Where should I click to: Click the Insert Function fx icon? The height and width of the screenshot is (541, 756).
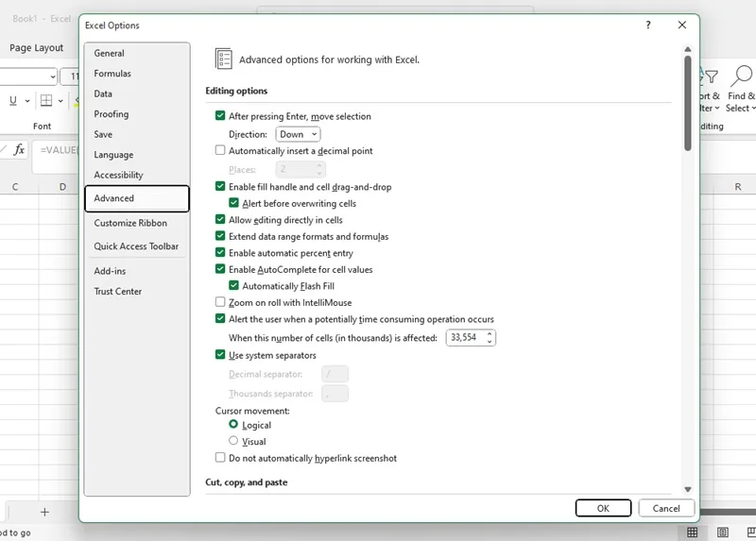click(19, 150)
